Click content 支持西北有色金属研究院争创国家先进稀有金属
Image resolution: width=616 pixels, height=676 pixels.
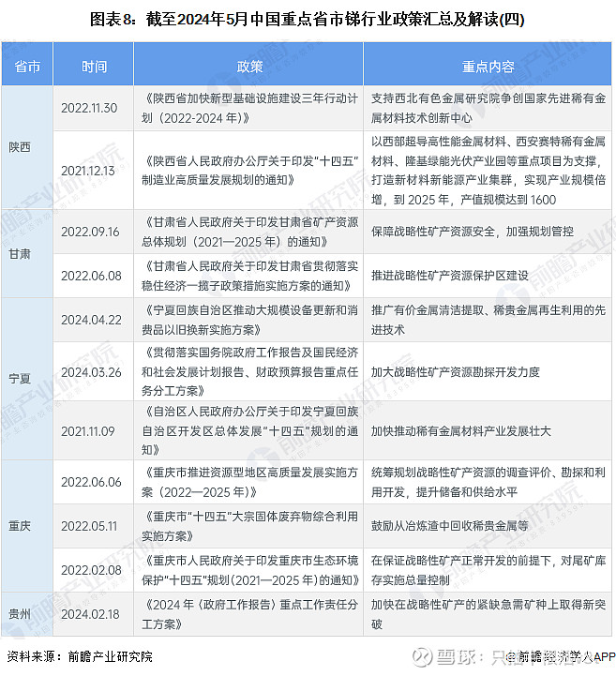coord(488,108)
